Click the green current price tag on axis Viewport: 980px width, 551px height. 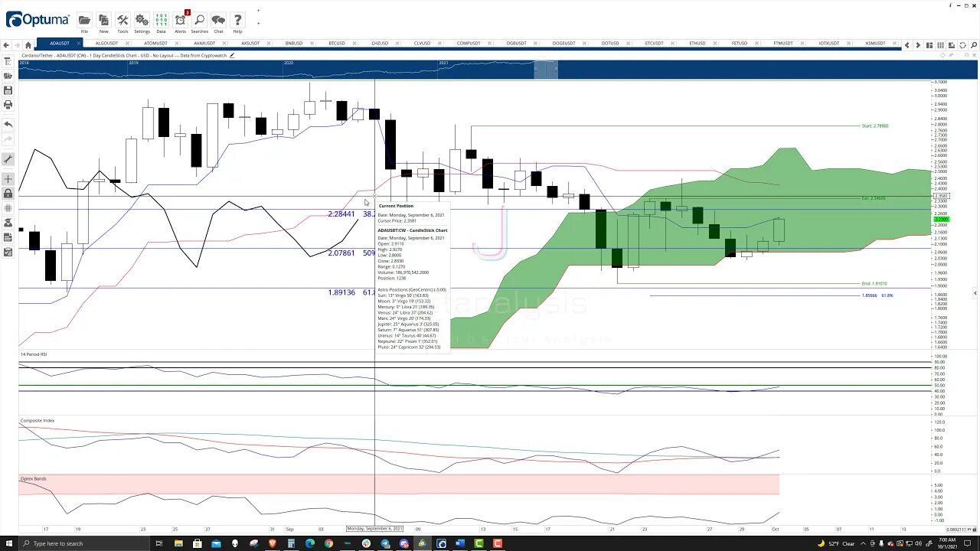(x=941, y=220)
